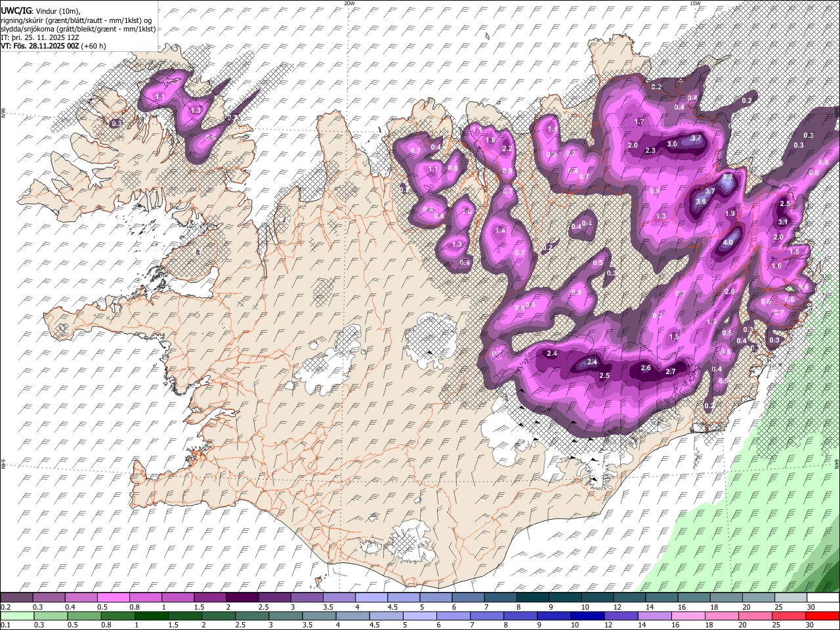Click the 20W longitude label at the top edge

pyautogui.click(x=349, y=3)
